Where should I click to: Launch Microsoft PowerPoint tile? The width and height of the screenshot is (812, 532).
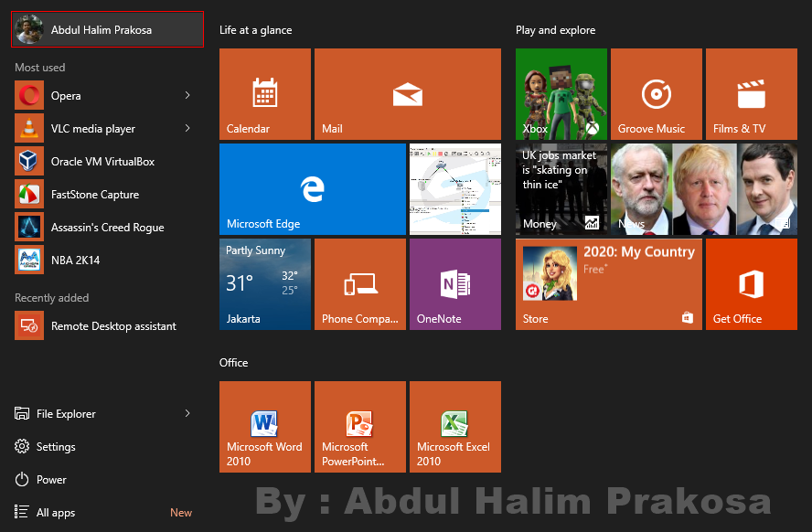[360, 427]
